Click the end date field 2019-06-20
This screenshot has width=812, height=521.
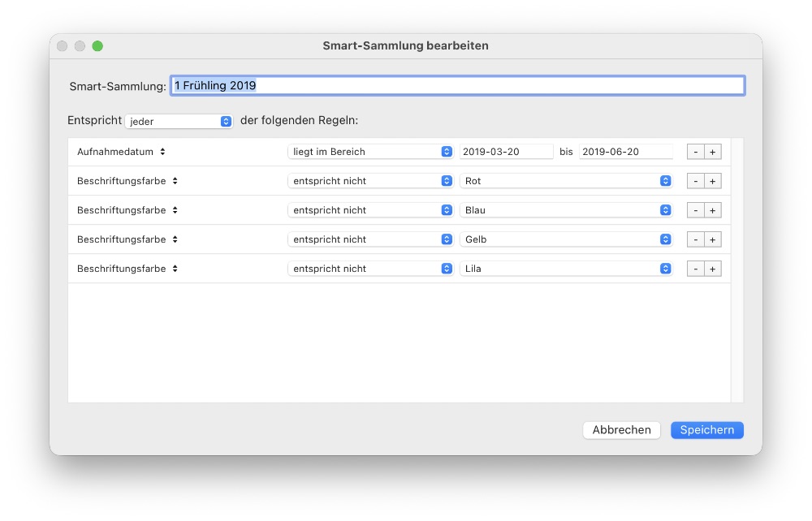click(x=625, y=152)
